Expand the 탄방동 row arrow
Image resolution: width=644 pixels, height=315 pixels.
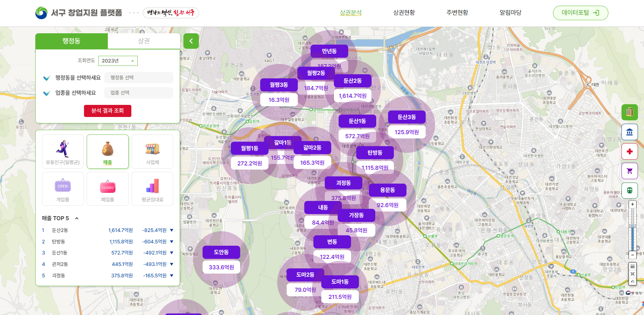click(172, 242)
